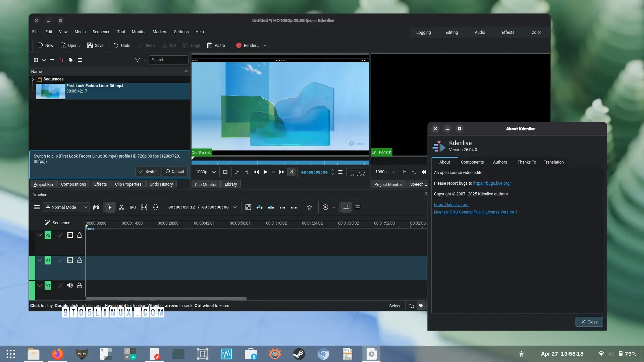This screenshot has height=362, width=644.
Task: Click the Search field in Project Bin
Action: [168, 60]
